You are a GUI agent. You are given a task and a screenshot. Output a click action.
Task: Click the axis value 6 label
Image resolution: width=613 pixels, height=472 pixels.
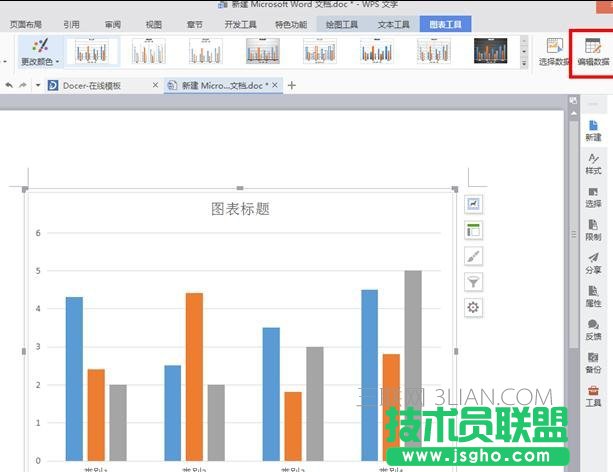38,233
